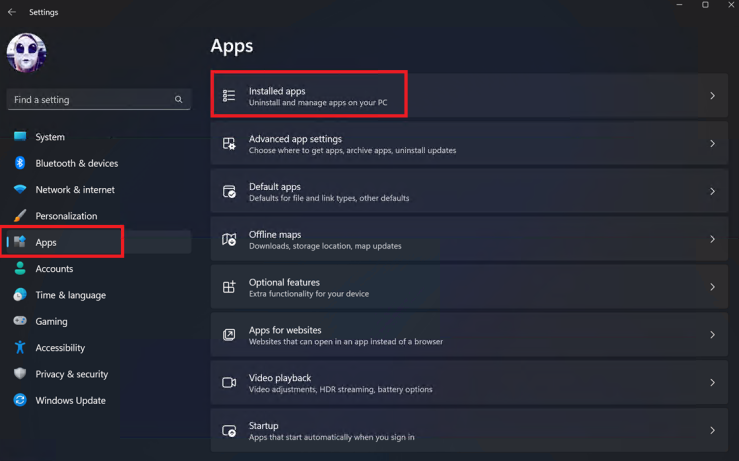739x461 pixels.
Task: Click the Windows Update sync icon
Action: [20, 401]
